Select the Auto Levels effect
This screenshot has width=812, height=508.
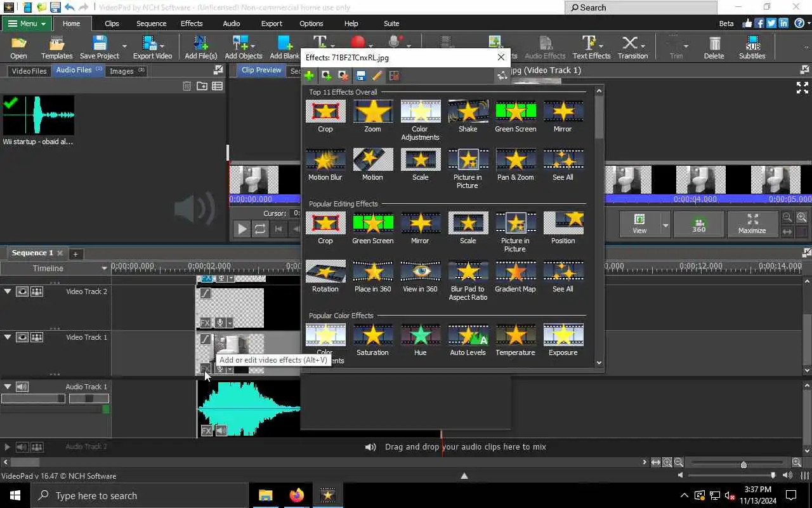pos(468,340)
